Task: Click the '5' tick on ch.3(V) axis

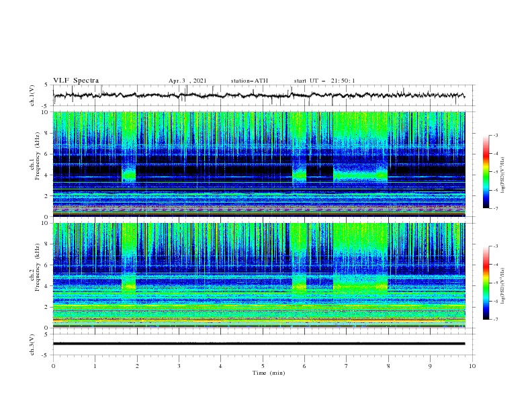Action: click(x=47, y=334)
